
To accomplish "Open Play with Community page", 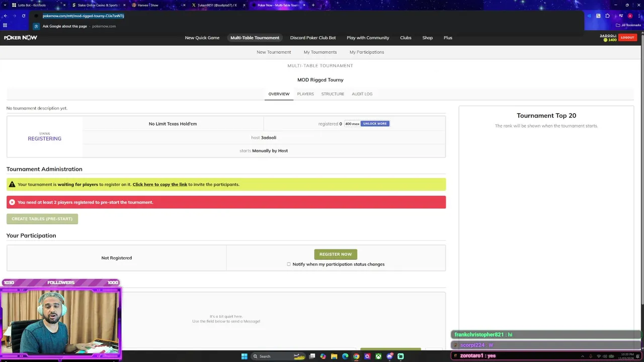I will [368, 38].
